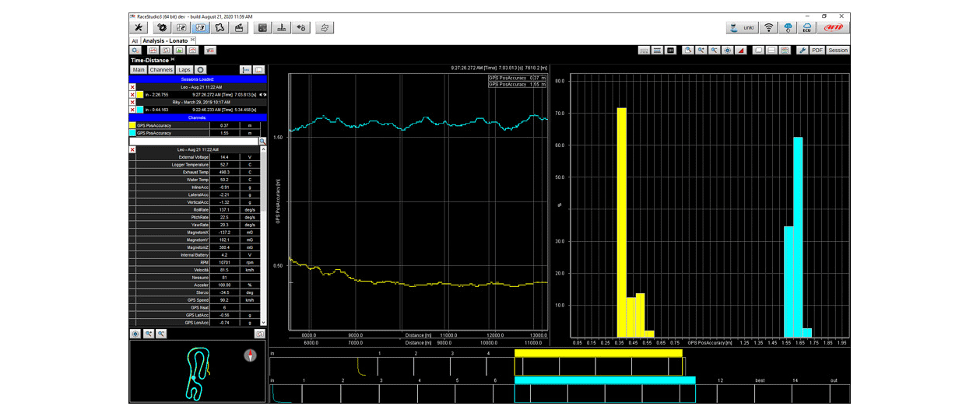Add a time-distance chart icon
This screenshot has height=413, width=980.
click(153, 51)
